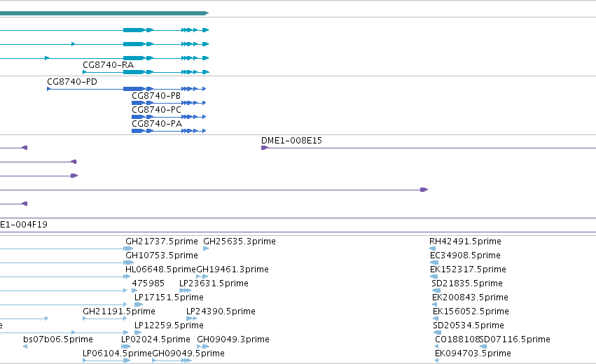Select the DME1-008E15 clone label
This screenshot has width=596, height=364.
tap(291, 141)
